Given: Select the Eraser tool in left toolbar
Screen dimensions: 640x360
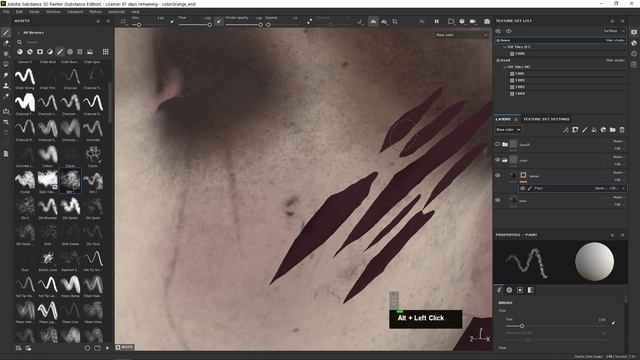Looking at the screenshot, I should click(x=6, y=43).
